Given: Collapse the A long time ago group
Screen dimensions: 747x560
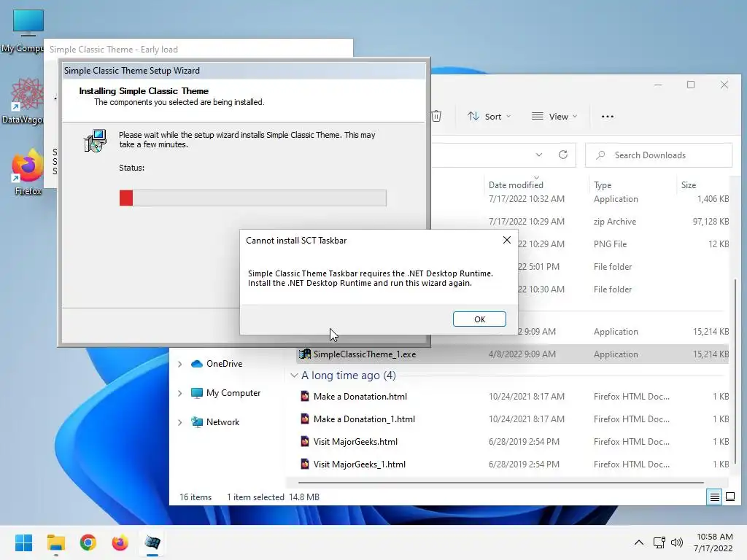Looking at the screenshot, I should [x=294, y=376].
